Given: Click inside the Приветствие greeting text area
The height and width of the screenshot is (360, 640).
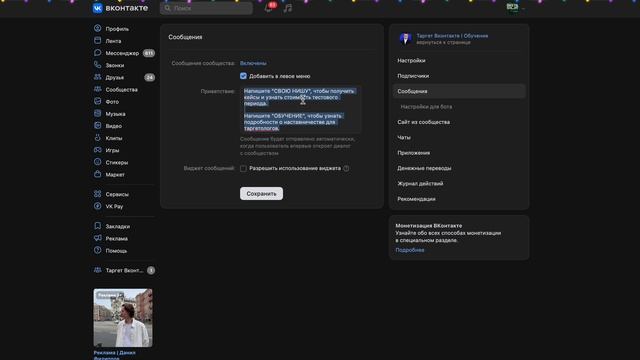Looking at the screenshot, I should click(x=300, y=109).
